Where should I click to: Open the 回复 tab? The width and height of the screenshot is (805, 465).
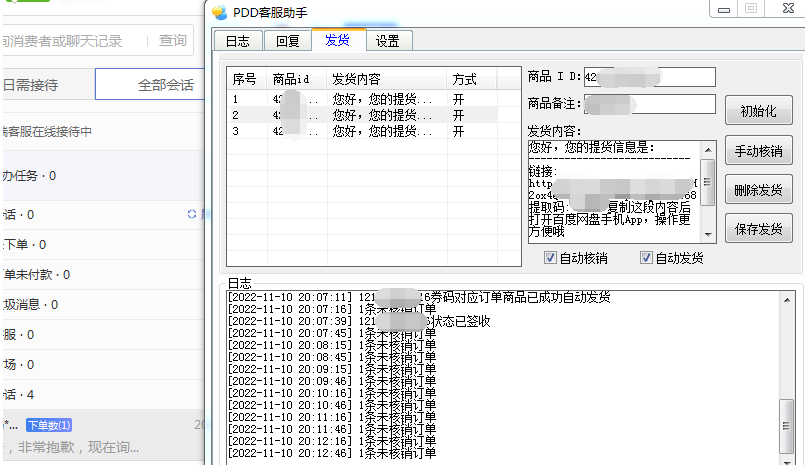[x=287, y=41]
